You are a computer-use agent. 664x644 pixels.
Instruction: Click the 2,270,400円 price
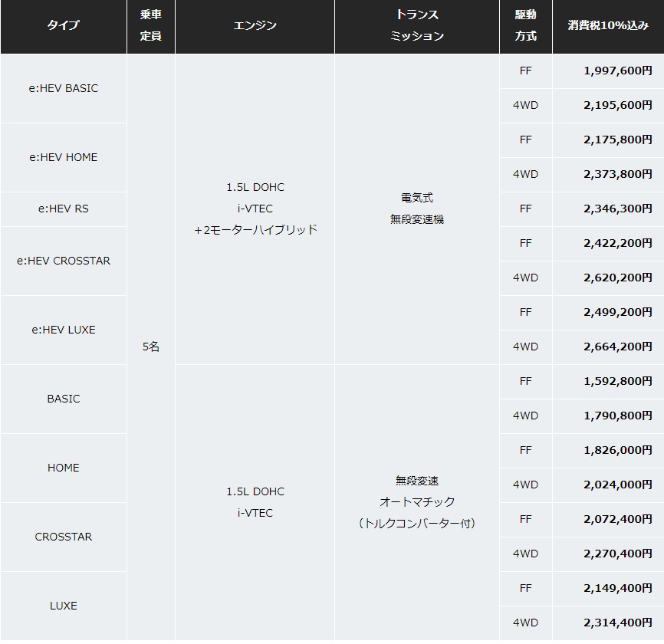(x=618, y=554)
